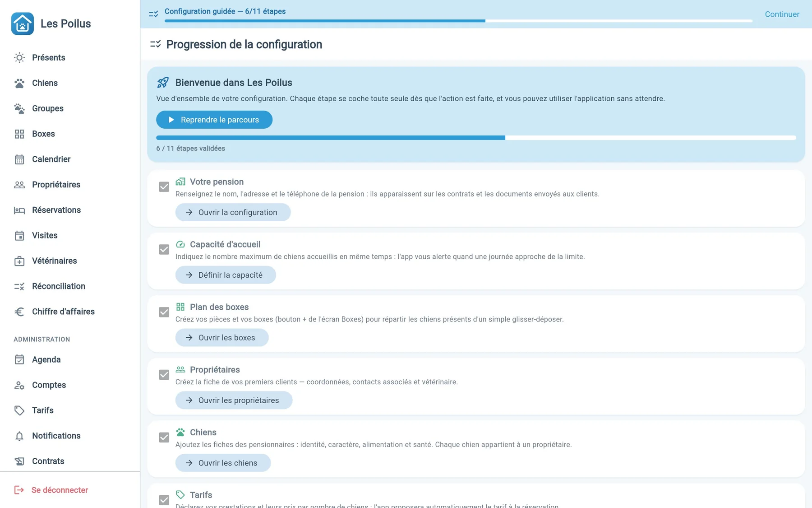Toggle the Votre pension checkbox
Screen dimensions: 812x508
[x=164, y=187]
